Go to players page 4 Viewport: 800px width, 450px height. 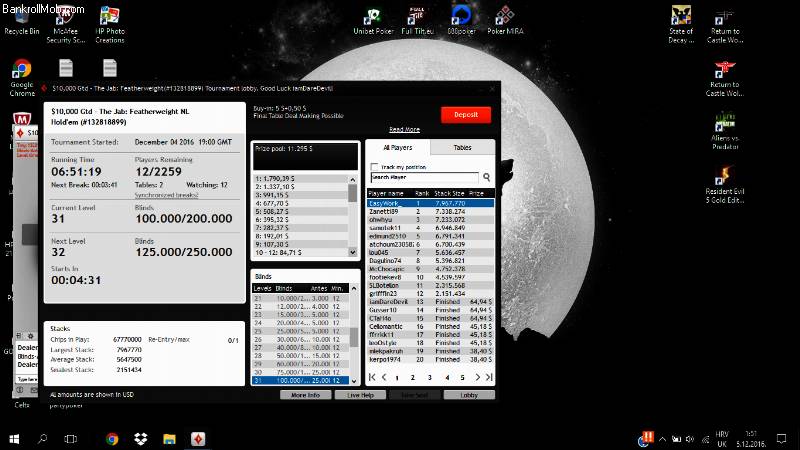pos(447,378)
